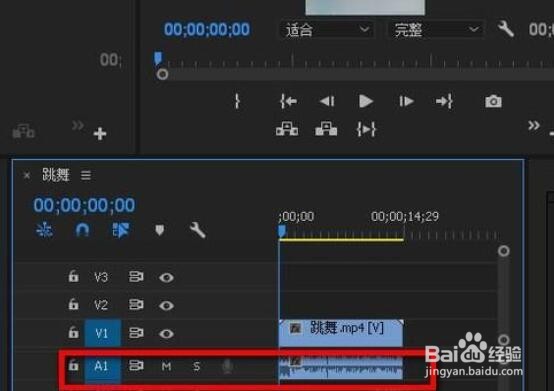
Task: Toggle sync lock for V1
Action: [x=136, y=333]
